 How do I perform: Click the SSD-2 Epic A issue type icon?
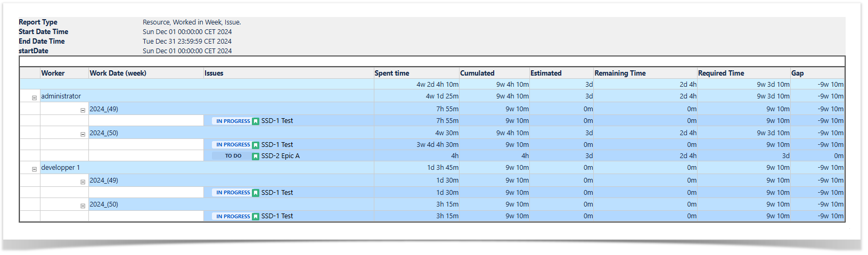click(256, 156)
